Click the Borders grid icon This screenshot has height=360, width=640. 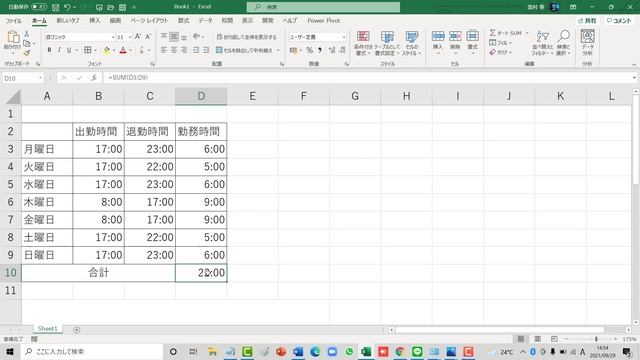tap(87, 50)
